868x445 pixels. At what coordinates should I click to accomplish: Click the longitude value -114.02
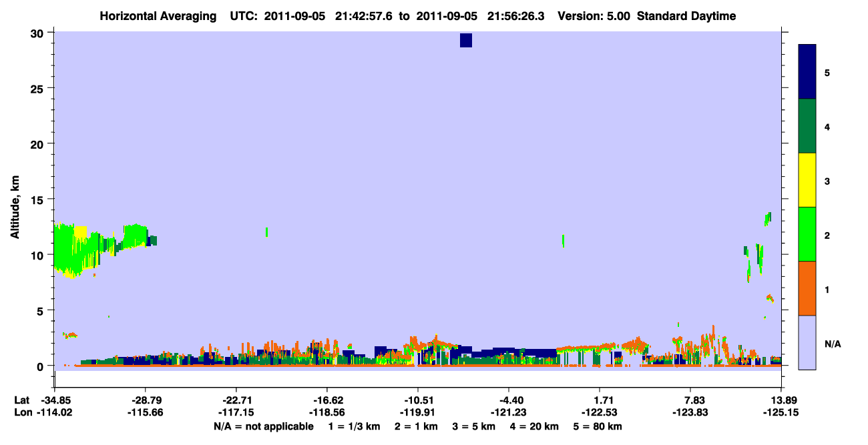click(55, 412)
